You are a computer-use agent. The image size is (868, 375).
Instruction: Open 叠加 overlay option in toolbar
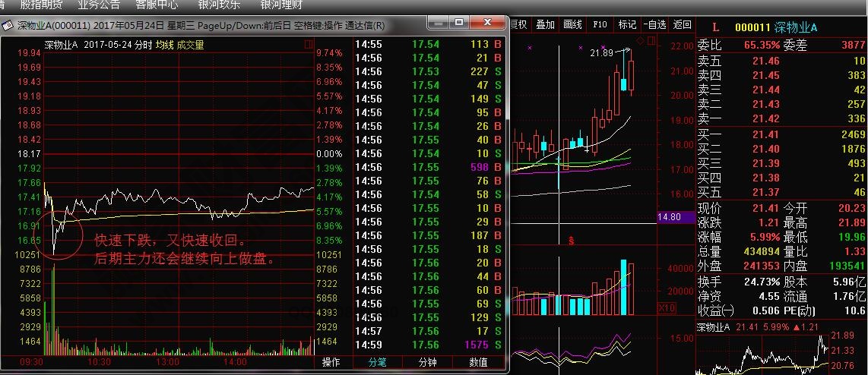(545, 24)
